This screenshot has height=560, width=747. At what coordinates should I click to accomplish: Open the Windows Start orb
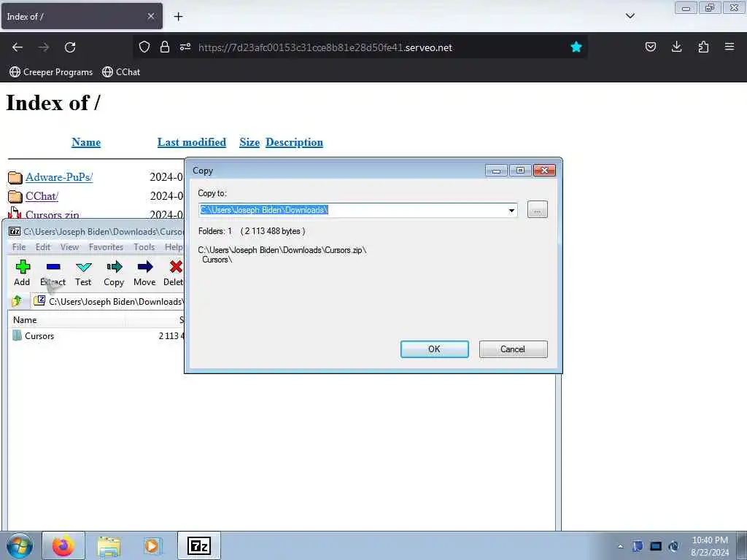(x=20, y=545)
